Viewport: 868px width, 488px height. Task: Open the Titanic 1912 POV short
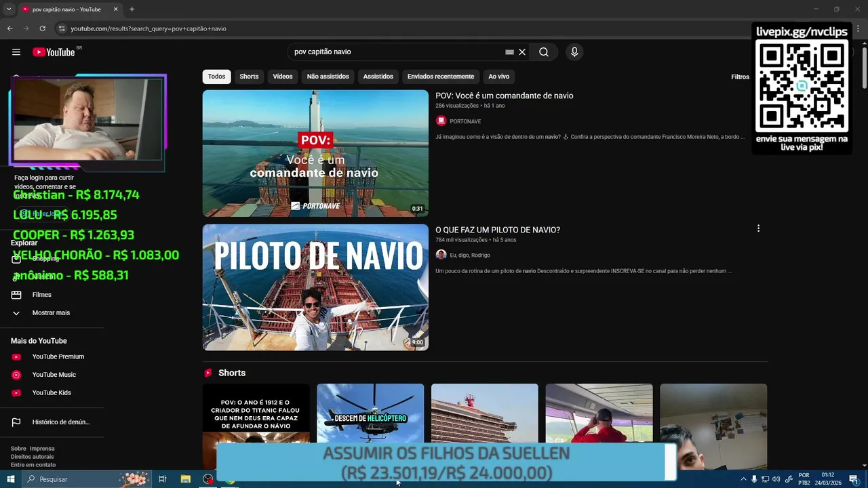click(x=256, y=413)
